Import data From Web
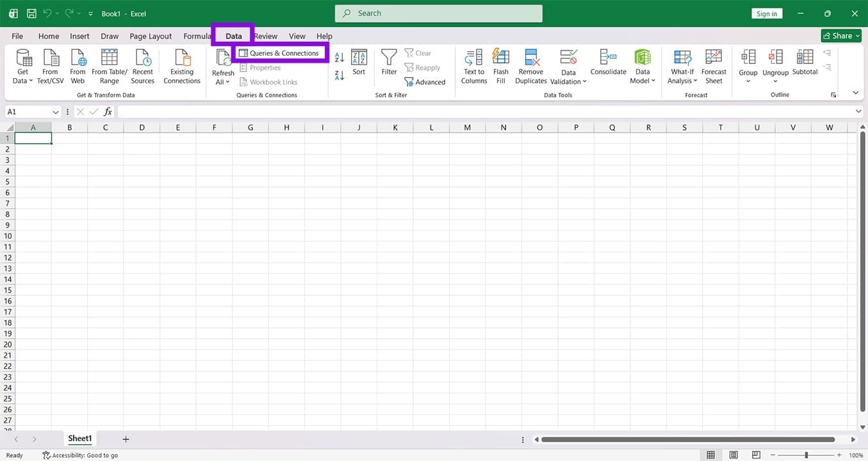The height and width of the screenshot is (461, 868). pyautogui.click(x=78, y=67)
